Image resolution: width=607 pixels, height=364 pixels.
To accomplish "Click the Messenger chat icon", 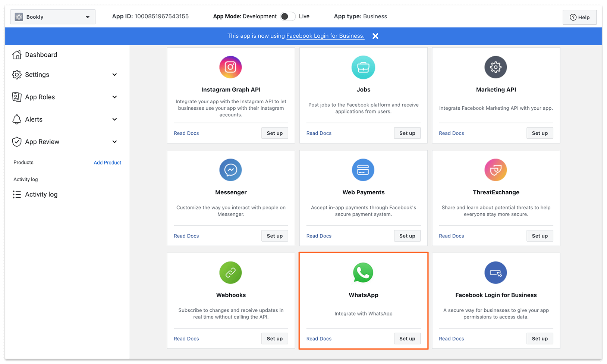I will tap(230, 170).
